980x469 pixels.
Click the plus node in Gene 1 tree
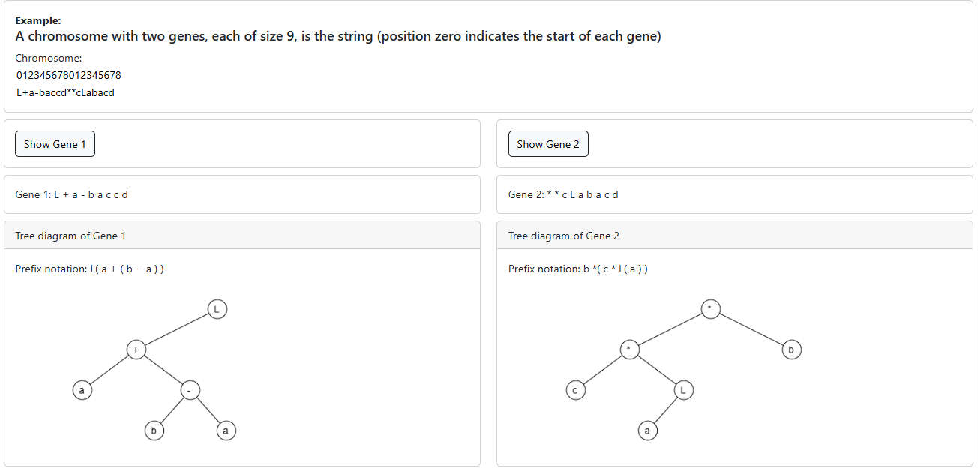pyautogui.click(x=136, y=350)
